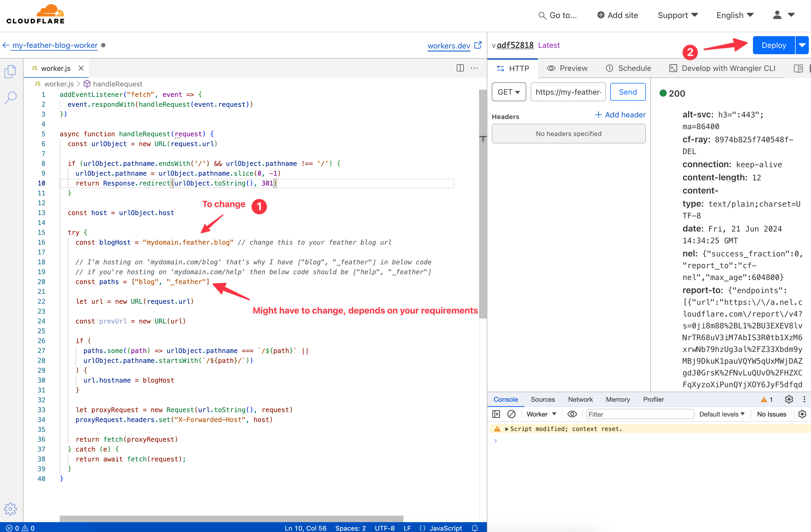
Task: Open the user account menu
Action: tap(777, 15)
